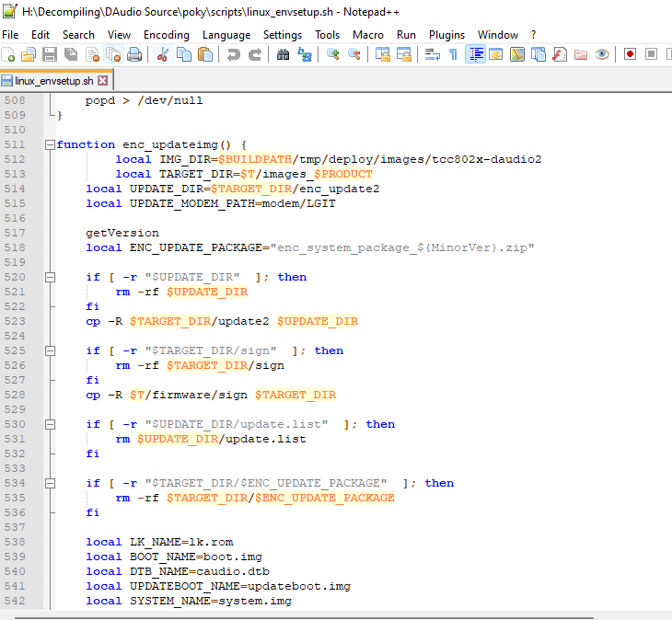The image size is (672, 620).
Task: Open the File menu
Action: [10, 35]
